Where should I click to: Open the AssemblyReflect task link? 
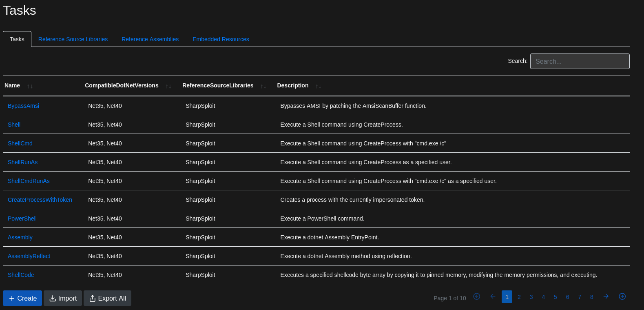(x=29, y=256)
